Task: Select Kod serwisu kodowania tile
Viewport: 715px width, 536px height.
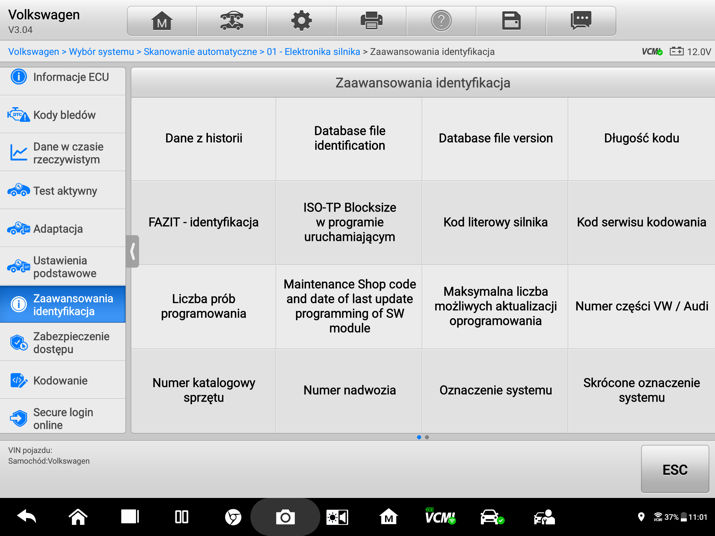Action: tap(641, 222)
